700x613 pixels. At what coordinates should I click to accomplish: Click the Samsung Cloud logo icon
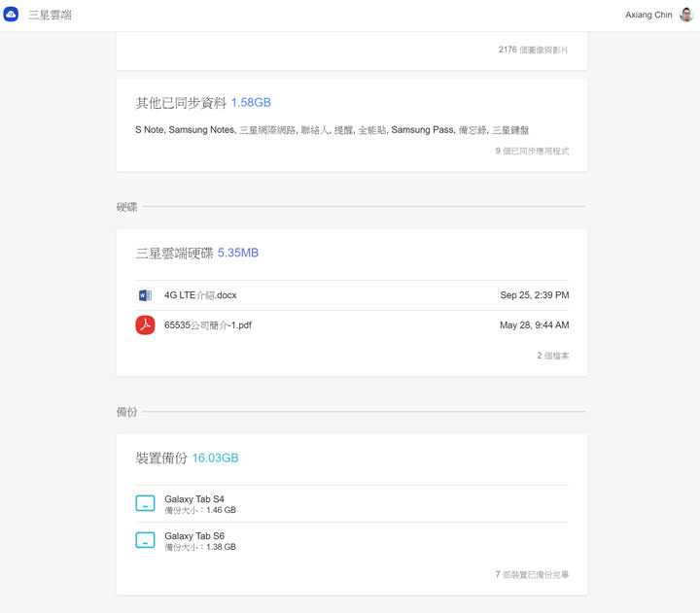click(x=12, y=15)
